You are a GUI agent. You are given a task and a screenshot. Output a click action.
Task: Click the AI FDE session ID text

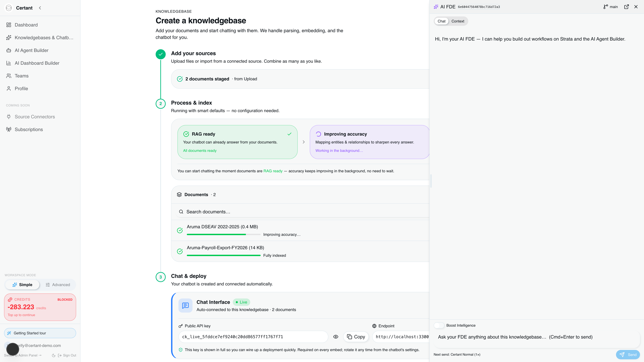tap(479, 7)
